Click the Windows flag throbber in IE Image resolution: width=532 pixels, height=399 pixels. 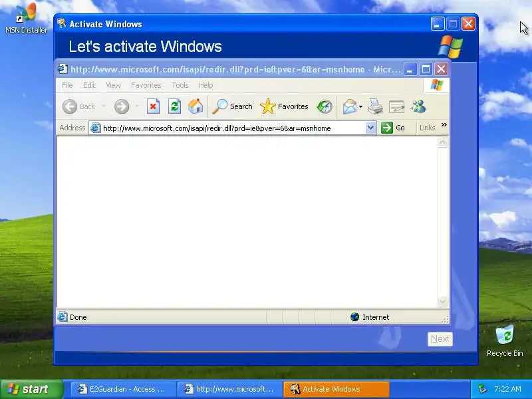pos(437,85)
